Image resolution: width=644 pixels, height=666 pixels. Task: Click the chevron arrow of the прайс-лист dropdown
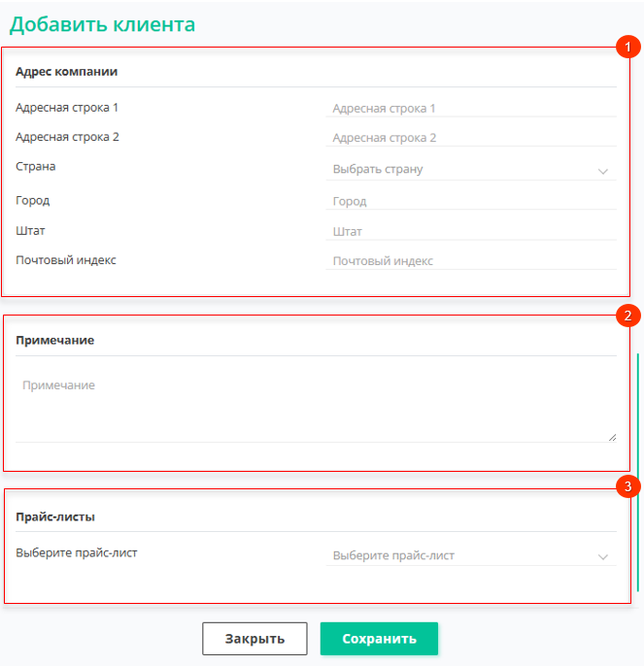603,557
